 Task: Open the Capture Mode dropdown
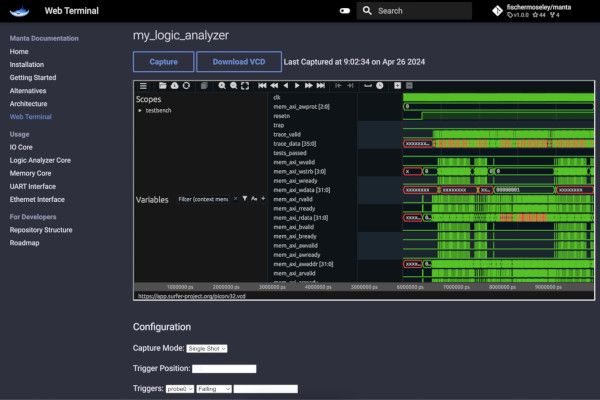coord(207,348)
